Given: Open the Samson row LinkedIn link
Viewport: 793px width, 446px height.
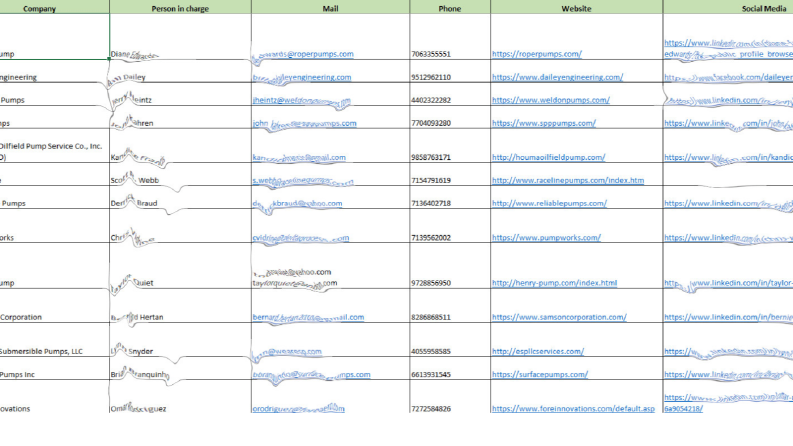Looking at the screenshot, I should [x=728, y=317].
